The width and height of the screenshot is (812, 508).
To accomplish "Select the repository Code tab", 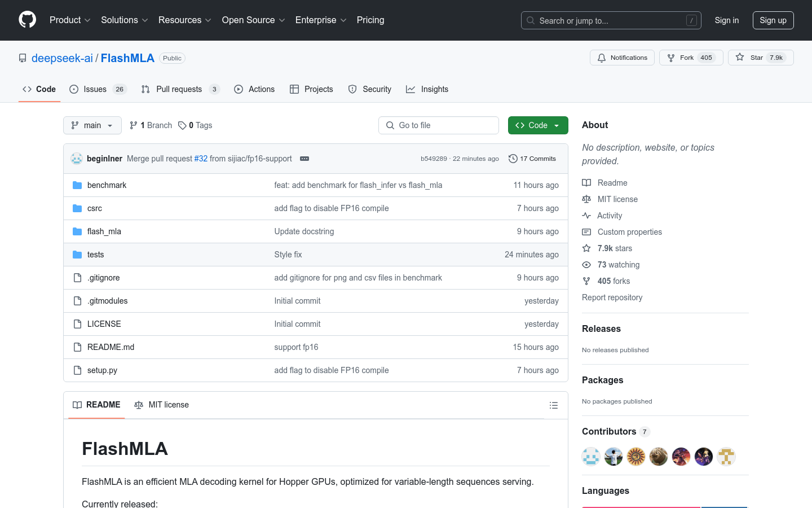I will (39, 89).
